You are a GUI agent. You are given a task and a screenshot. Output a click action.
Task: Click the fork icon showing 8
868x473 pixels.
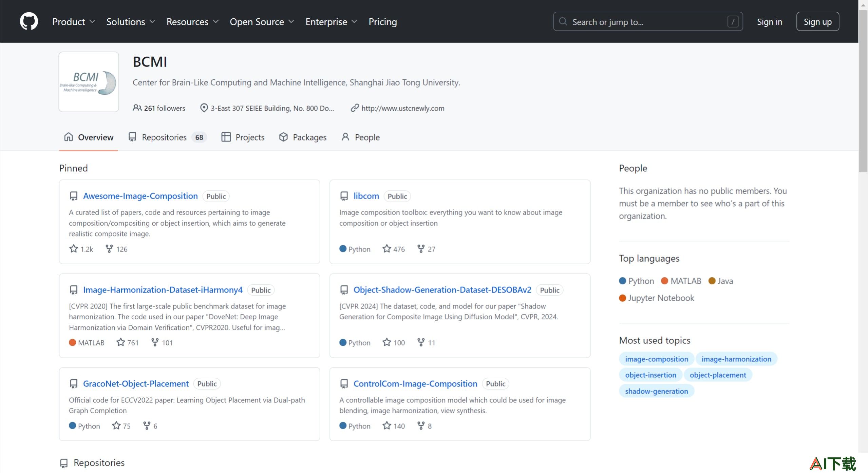click(421, 425)
